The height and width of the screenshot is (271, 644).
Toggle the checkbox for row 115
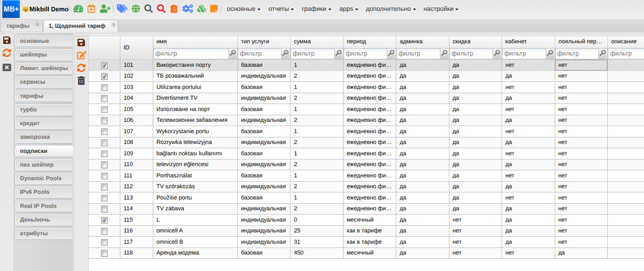[104, 220]
